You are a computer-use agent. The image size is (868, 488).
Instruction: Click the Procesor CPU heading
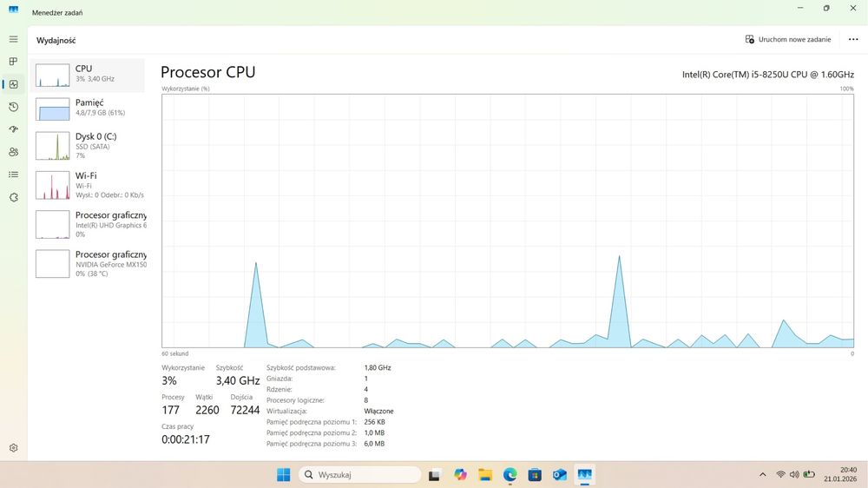click(x=208, y=72)
